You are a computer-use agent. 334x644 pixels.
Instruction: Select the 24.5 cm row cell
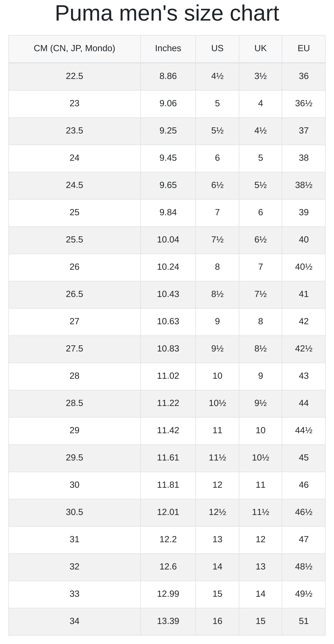point(75,185)
